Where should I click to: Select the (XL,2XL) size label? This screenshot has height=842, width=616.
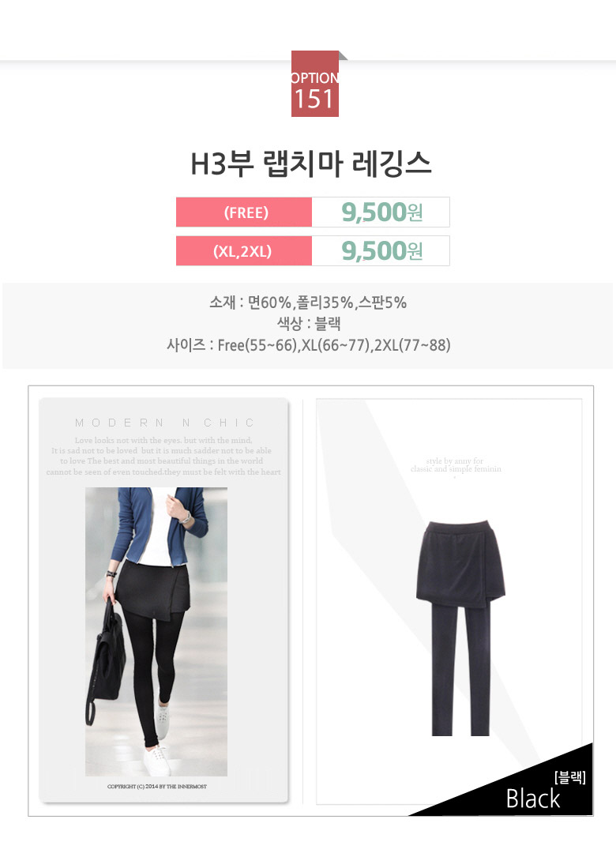244,250
